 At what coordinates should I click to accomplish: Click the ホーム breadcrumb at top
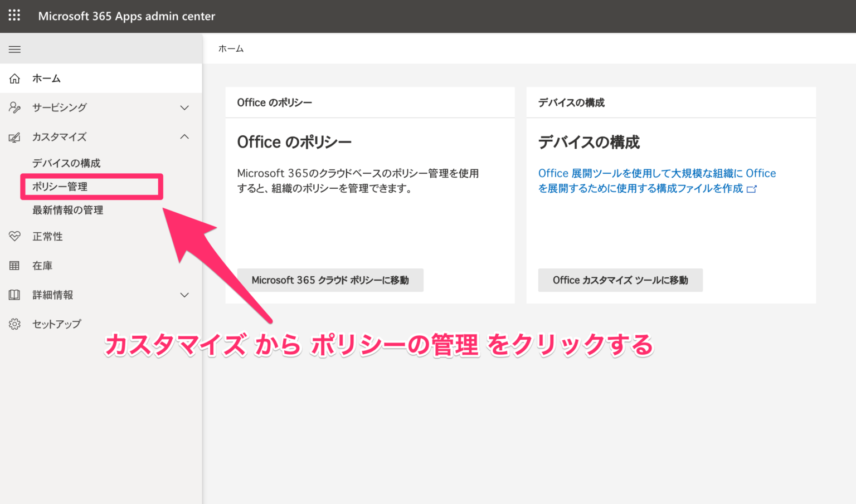[231, 48]
